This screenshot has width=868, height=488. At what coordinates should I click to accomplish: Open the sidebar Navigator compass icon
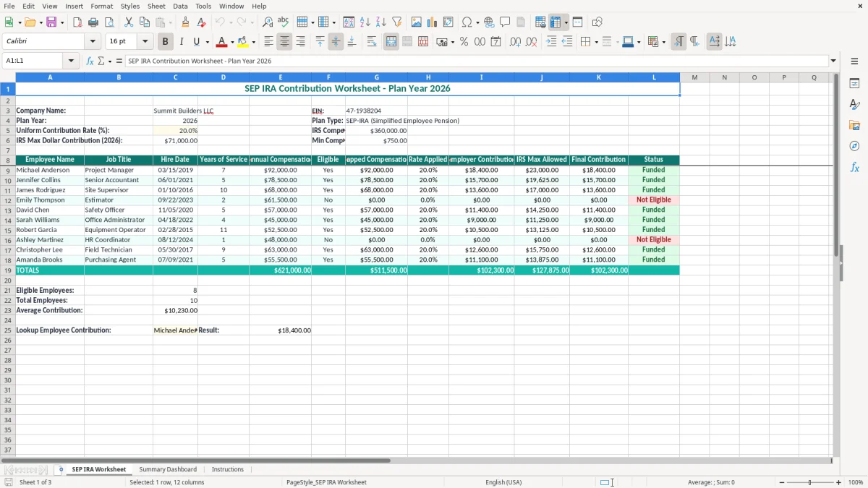click(x=854, y=146)
